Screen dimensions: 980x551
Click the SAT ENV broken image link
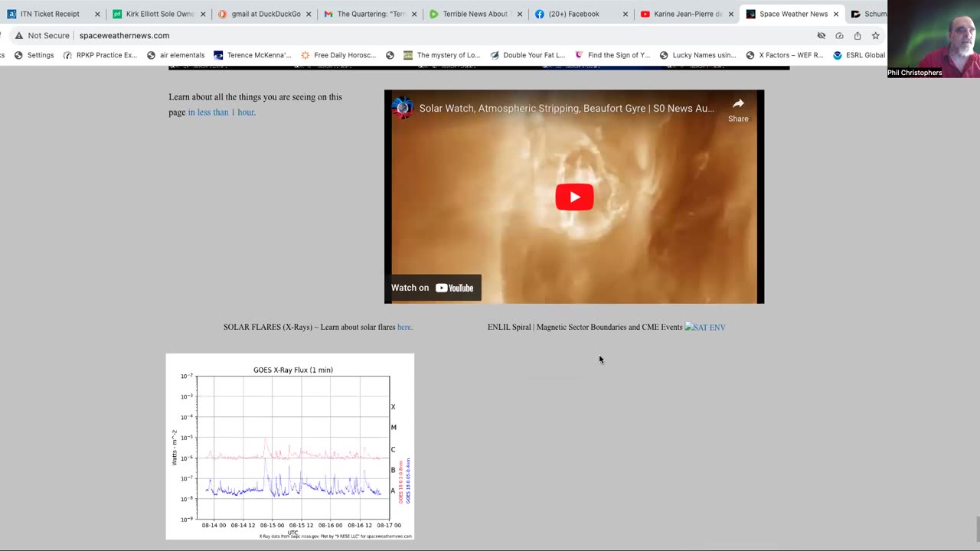(x=705, y=328)
